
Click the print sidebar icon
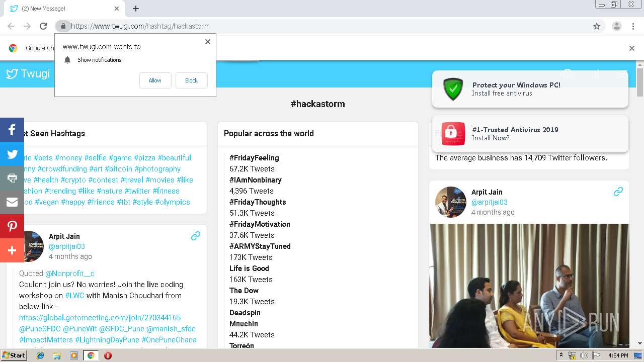(12, 178)
